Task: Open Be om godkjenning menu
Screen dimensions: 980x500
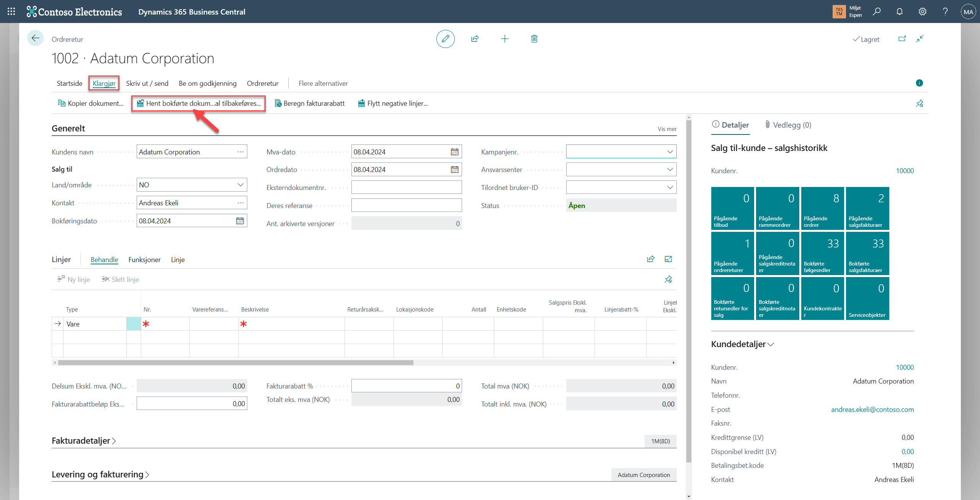Action: (x=207, y=84)
